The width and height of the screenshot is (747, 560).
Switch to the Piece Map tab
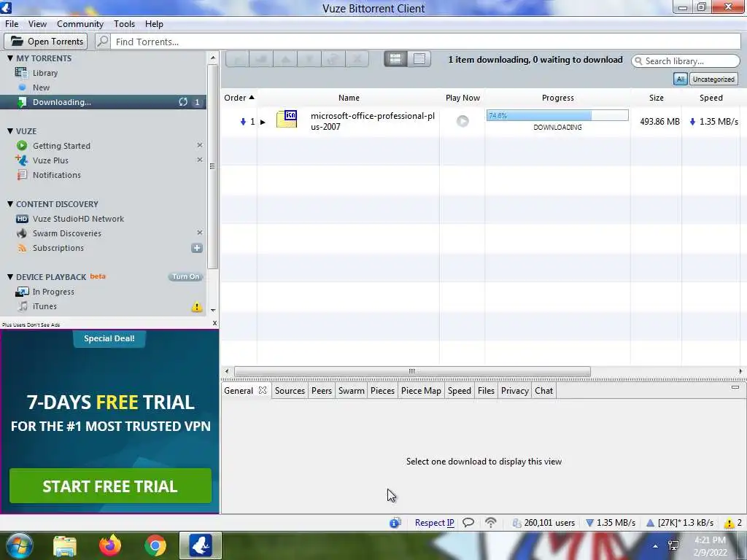[421, 391]
